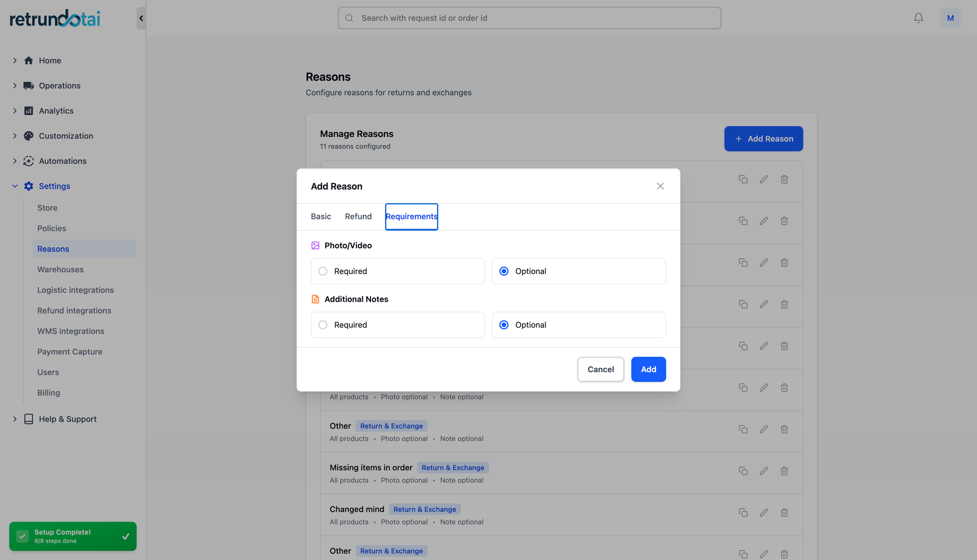
Task: Set Photo/Video to Required
Action: [323, 271]
